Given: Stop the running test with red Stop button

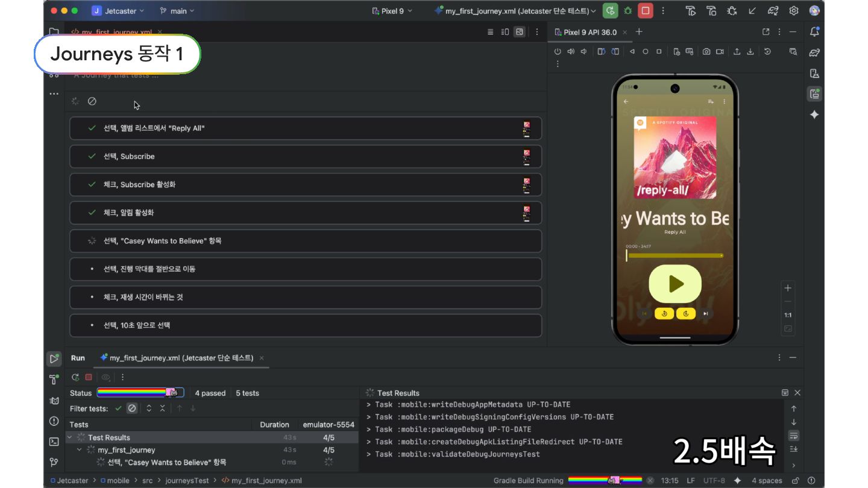Looking at the screenshot, I should [x=646, y=11].
